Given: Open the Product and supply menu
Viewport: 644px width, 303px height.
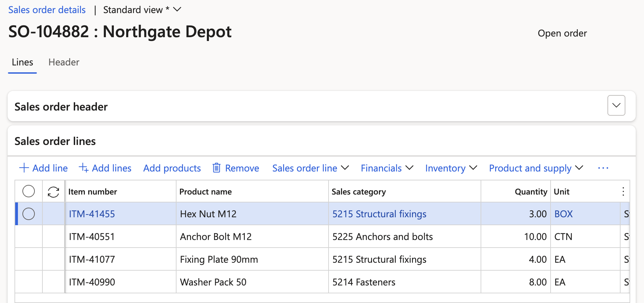Looking at the screenshot, I should click(536, 168).
